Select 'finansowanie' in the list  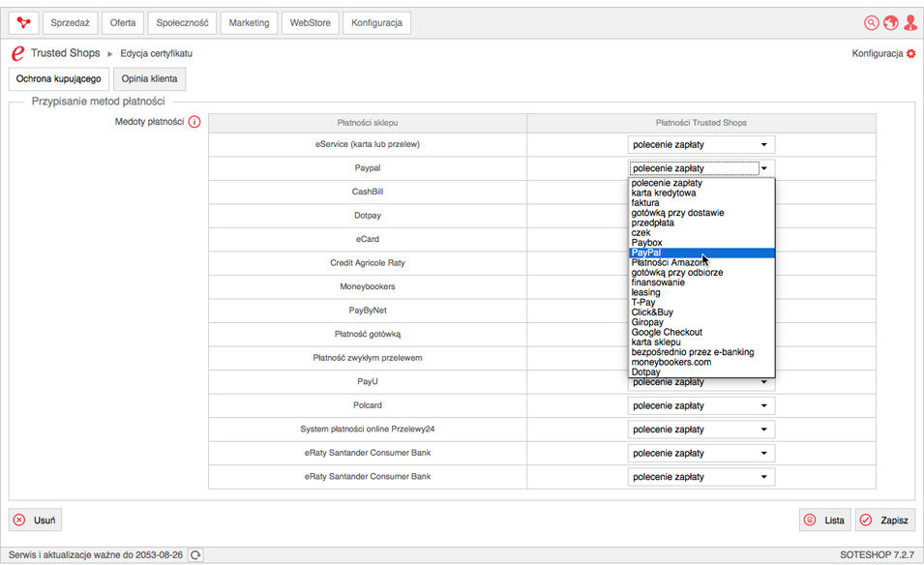tap(701, 282)
